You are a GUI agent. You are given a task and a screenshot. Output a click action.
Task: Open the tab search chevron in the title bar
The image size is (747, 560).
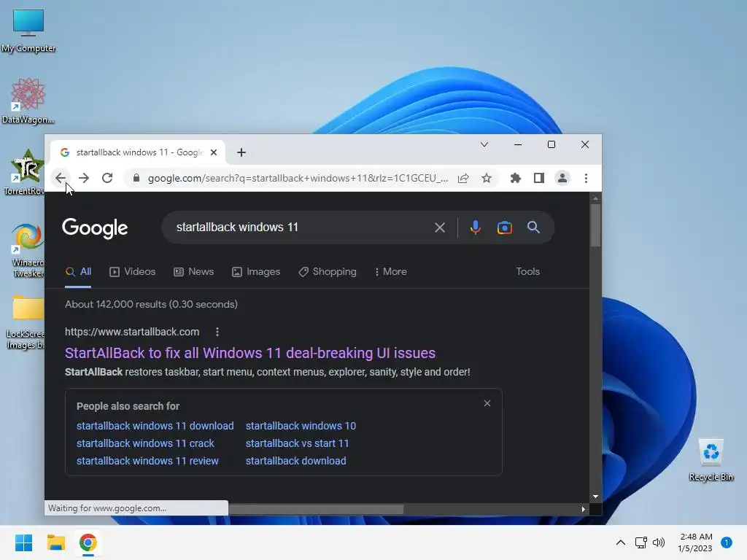[x=484, y=144]
